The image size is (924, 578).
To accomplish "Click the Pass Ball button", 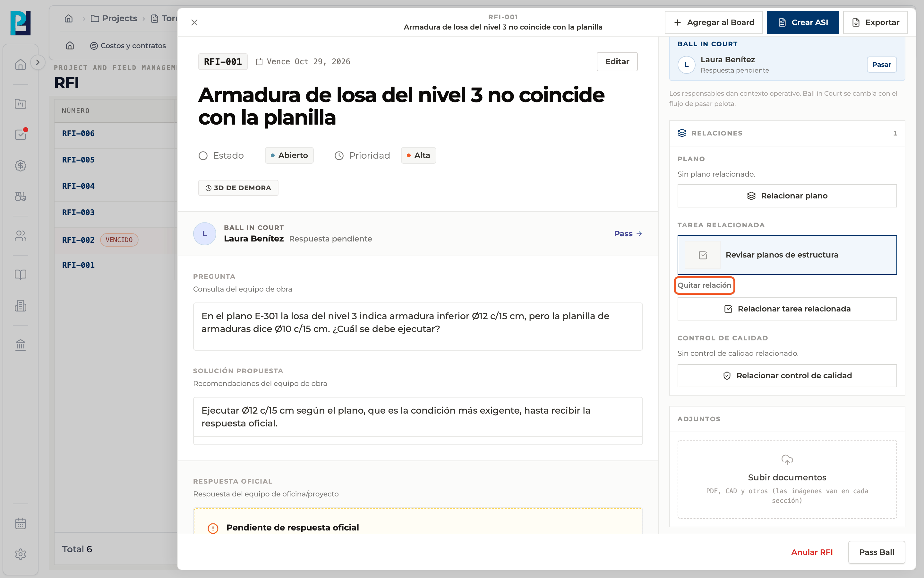I will [x=876, y=552].
